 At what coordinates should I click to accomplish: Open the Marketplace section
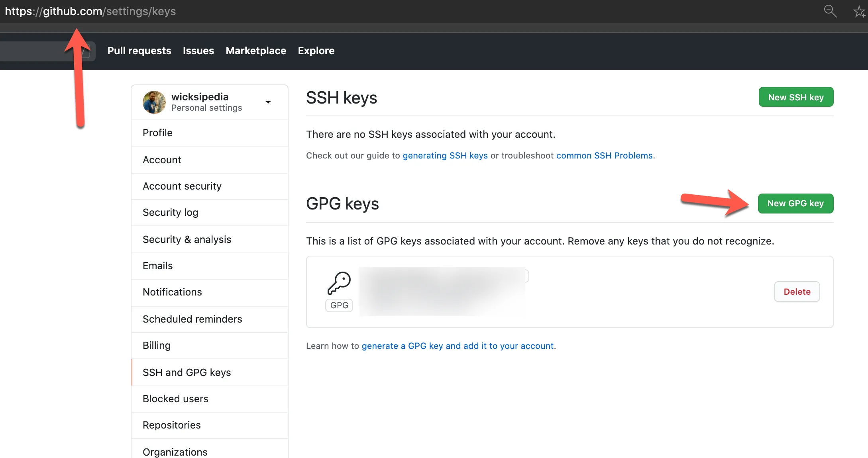tap(255, 51)
